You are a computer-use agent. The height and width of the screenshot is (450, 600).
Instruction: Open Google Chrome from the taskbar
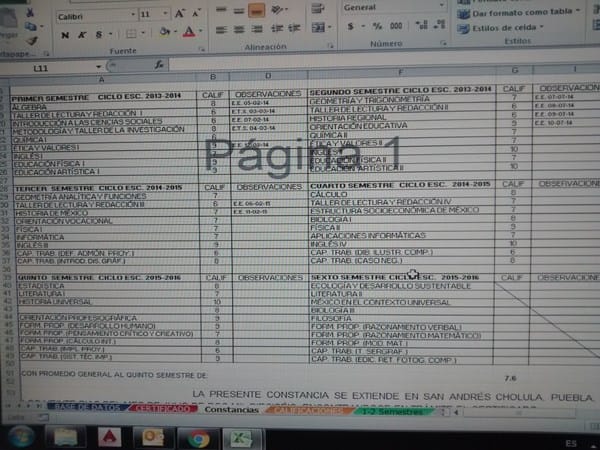[x=198, y=439]
